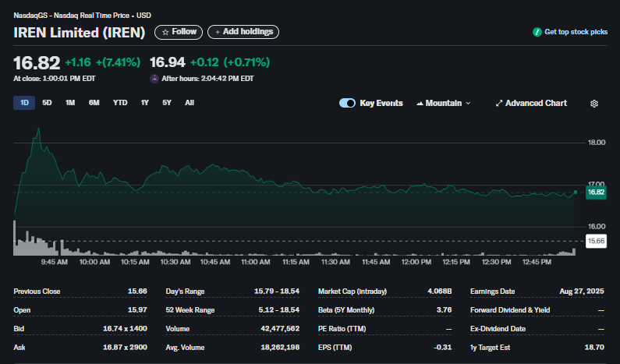Viewport: 620px width, 364px height.
Task: Click the green Get top stock picks icon
Action: (537, 32)
